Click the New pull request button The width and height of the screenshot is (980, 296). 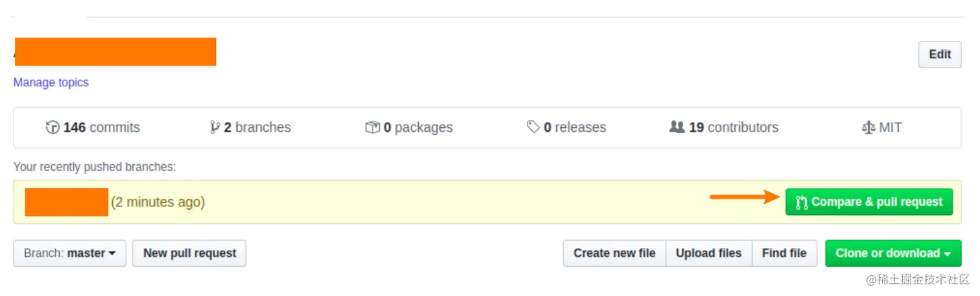(x=189, y=253)
